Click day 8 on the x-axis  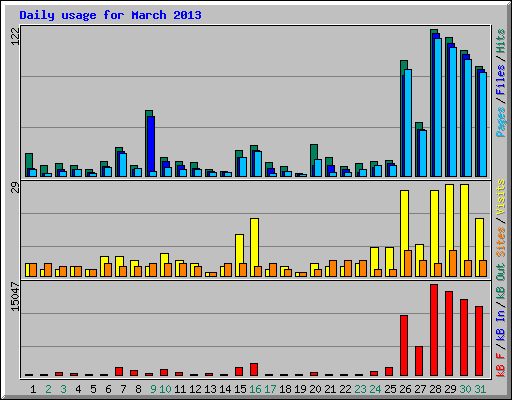(138, 389)
